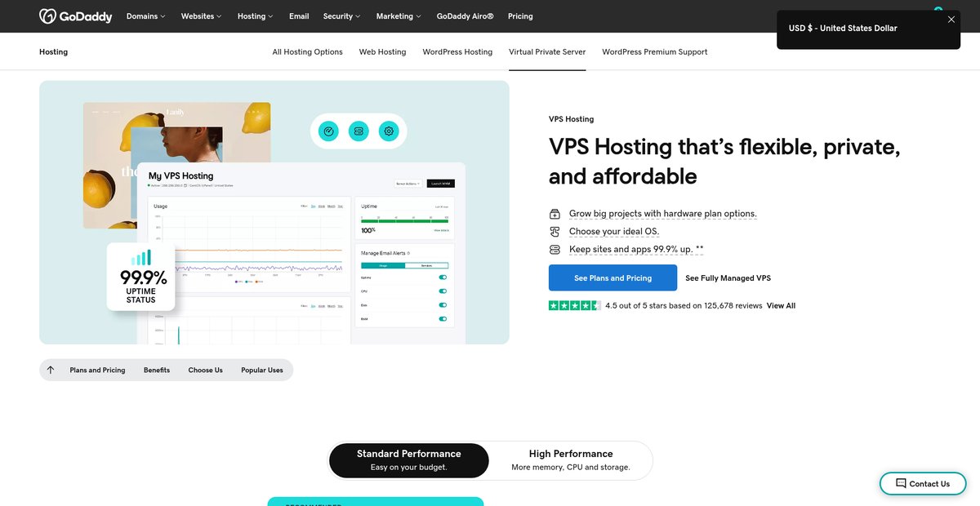Screen dimensions: 980x506
Task: Click the Hosting section label in subnav
Action: pyautogui.click(x=53, y=52)
